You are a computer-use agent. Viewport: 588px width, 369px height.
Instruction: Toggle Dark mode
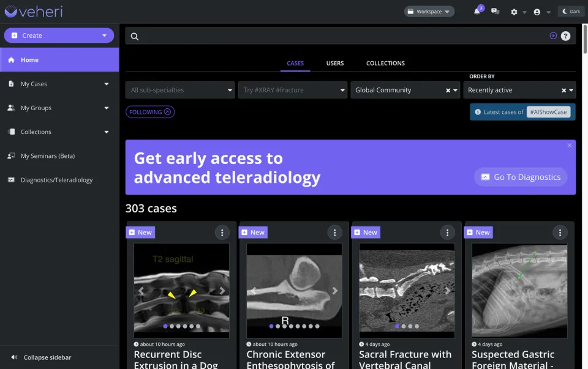[571, 11]
